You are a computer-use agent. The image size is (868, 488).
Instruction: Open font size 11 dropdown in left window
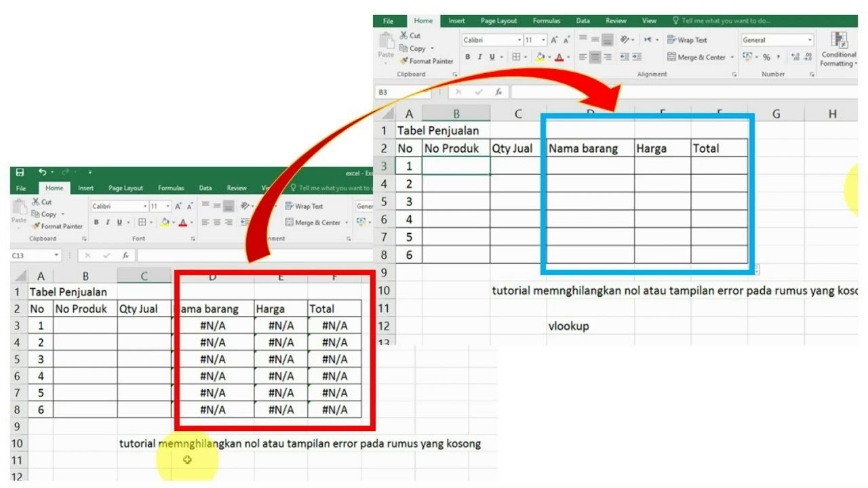167,206
